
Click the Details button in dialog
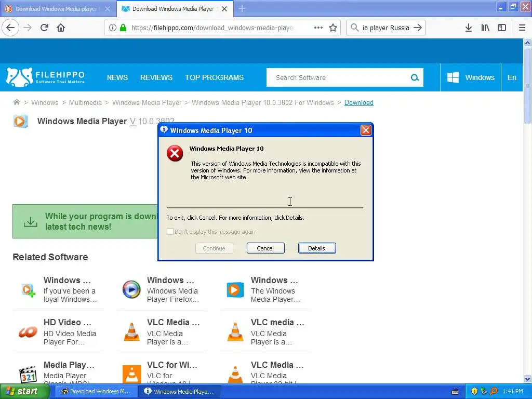coord(316,248)
